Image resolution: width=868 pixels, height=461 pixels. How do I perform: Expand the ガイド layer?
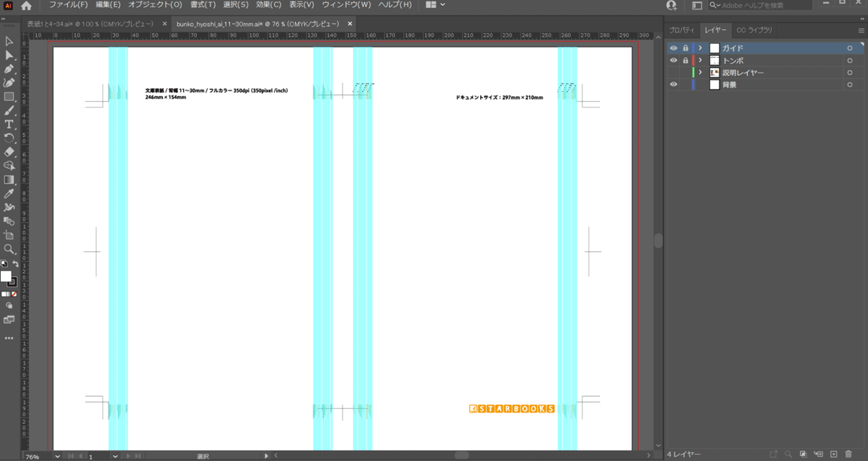click(700, 48)
